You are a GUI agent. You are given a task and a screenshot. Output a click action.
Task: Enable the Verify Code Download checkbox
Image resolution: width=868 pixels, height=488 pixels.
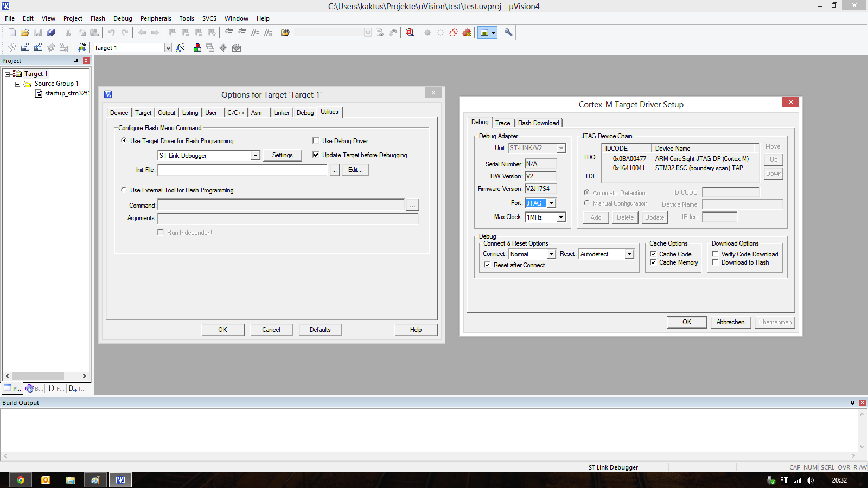pyautogui.click(x=715, y=254)
